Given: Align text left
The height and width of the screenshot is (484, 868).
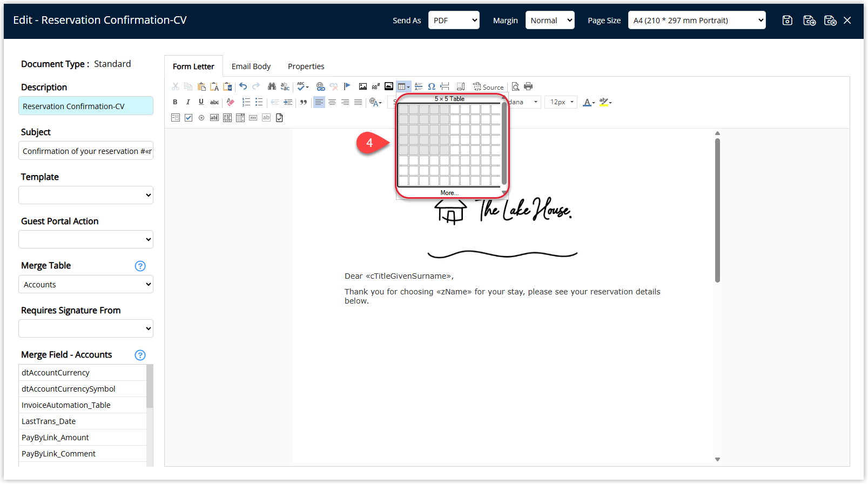Looking at the screenshot, I should point(319,102).
